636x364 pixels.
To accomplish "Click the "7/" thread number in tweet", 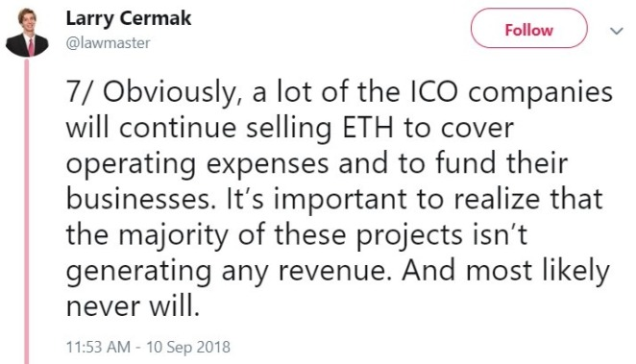I will tap(81, 92).
